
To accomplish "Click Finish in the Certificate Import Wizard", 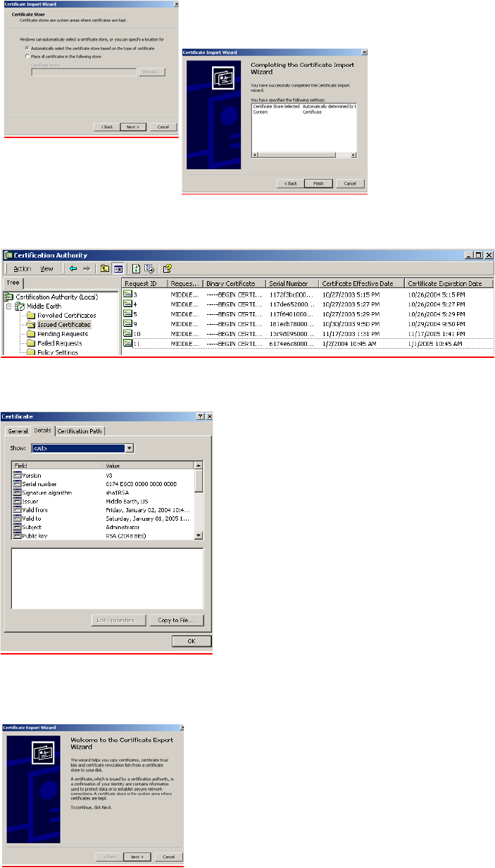I will [318, 183].
